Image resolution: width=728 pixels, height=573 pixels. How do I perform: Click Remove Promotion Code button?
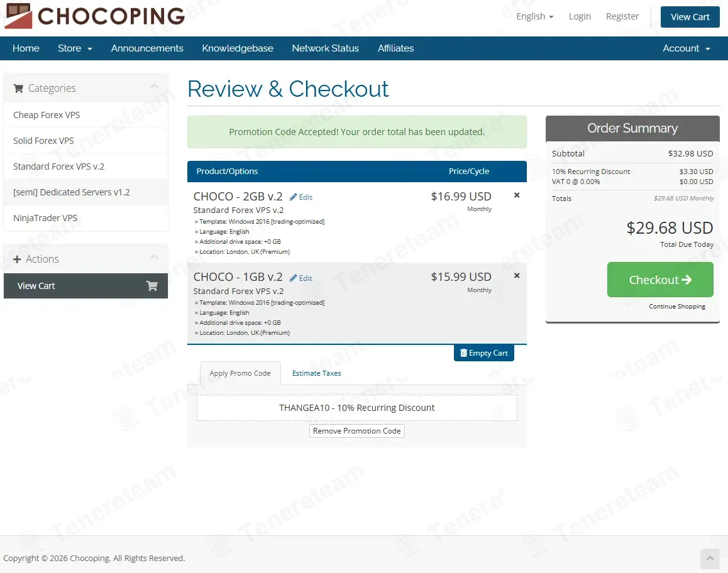(356, 431)
